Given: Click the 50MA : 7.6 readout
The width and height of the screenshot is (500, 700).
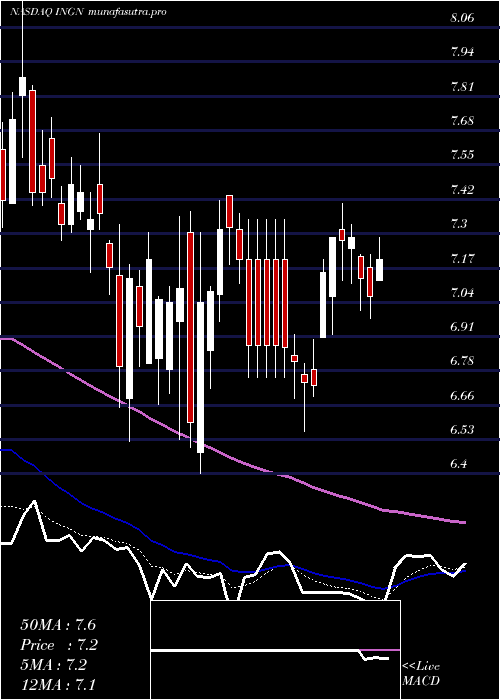Looking at the screenshot, I should point(58,625).
